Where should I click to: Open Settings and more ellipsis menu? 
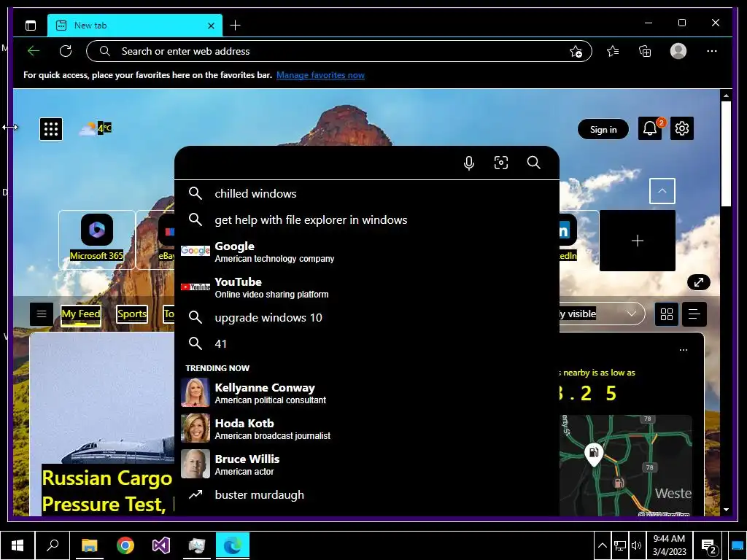point(712,51)
